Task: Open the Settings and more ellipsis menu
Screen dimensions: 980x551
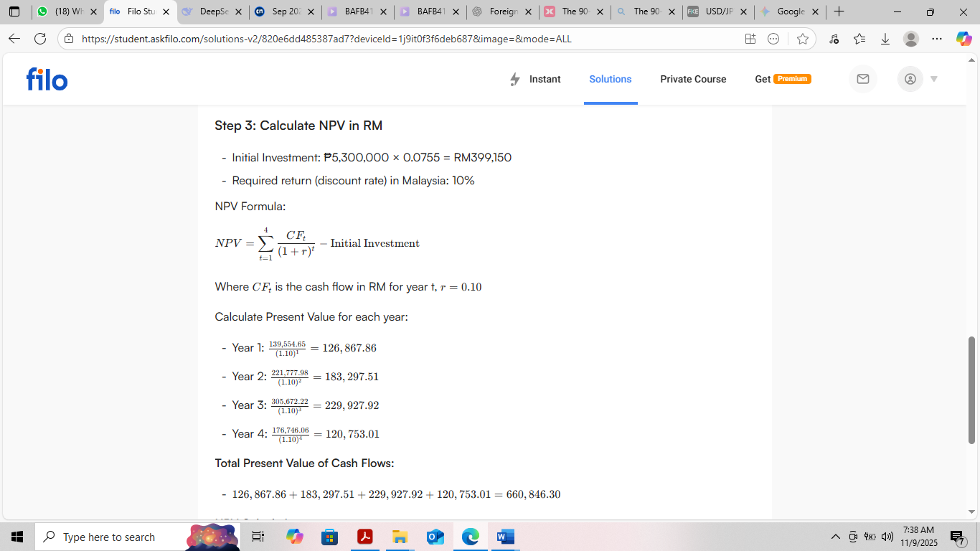Action: click(x=937, y=39)
